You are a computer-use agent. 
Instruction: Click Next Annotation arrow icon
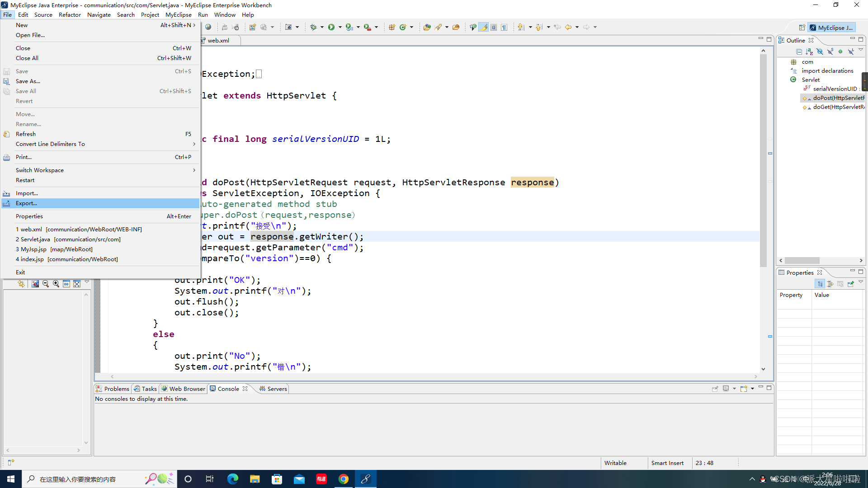(521, 27)
